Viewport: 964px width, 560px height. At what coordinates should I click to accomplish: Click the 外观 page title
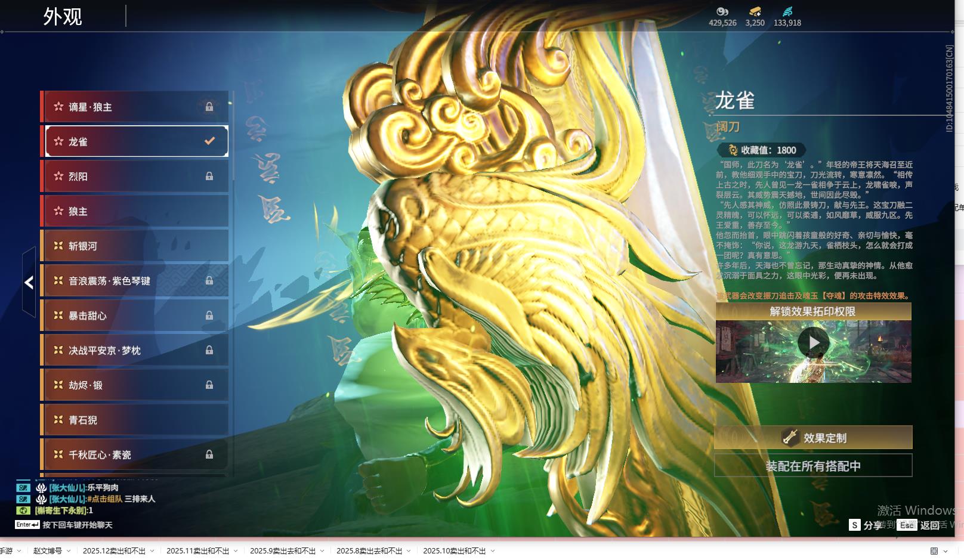point(63,16)
